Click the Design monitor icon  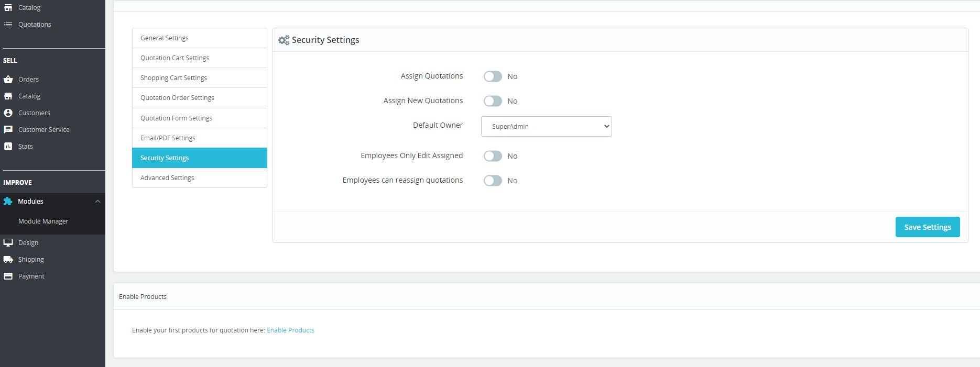8,243
